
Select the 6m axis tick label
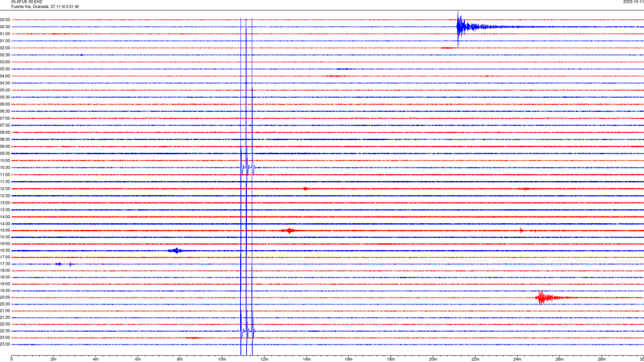tap(138, 359)
